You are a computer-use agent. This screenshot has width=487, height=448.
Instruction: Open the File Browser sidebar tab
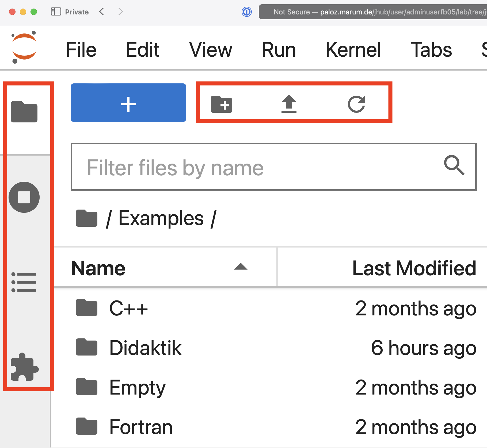click(x=24, y=112)
